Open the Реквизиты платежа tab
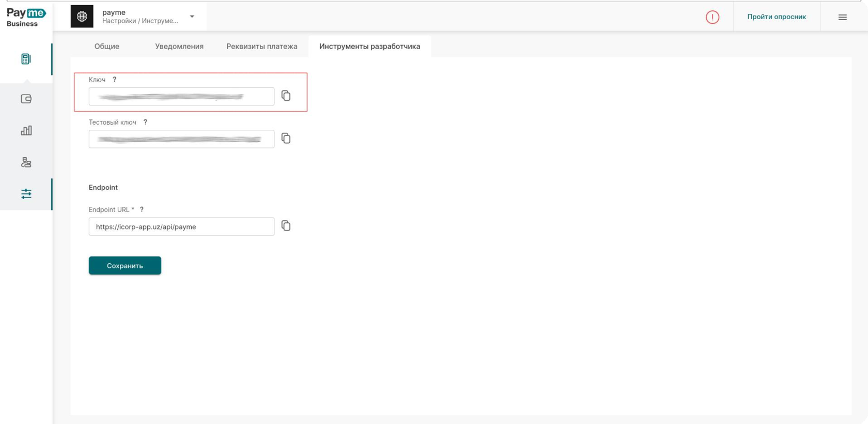The image size is (868, 424). coord(261,47)
